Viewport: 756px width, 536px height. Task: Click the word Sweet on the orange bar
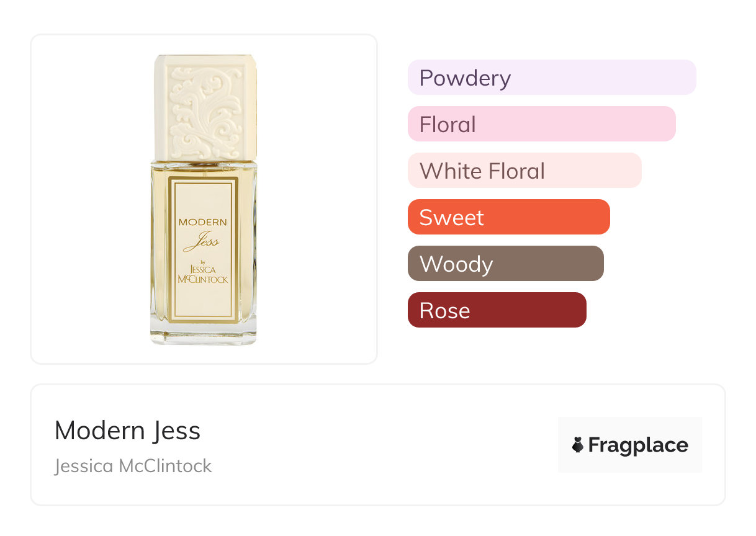(x=452, y=218)
